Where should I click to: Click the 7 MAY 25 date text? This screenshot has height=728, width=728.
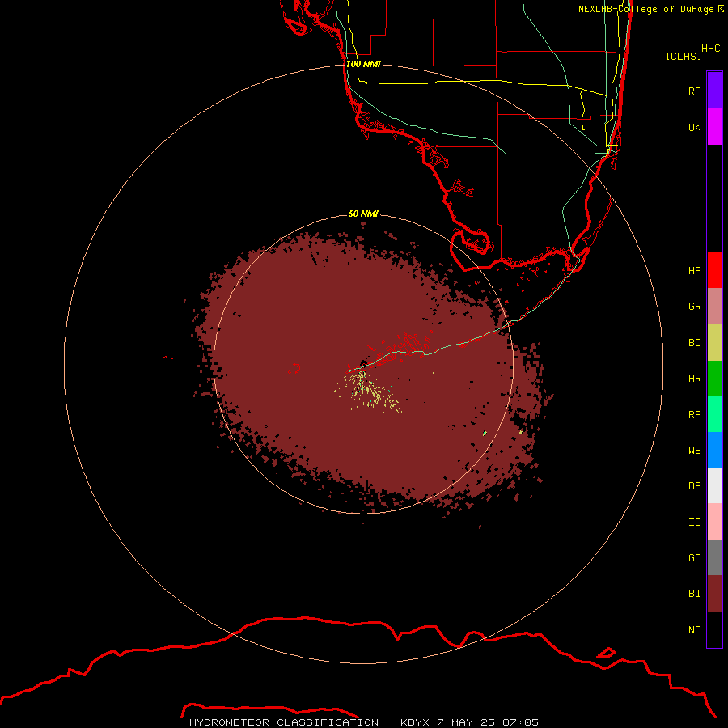click(x=467, y=722)
